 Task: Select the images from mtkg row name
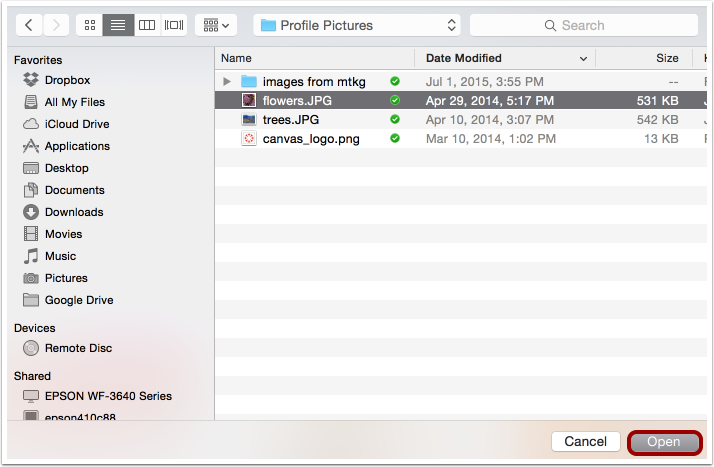point(314,81)
